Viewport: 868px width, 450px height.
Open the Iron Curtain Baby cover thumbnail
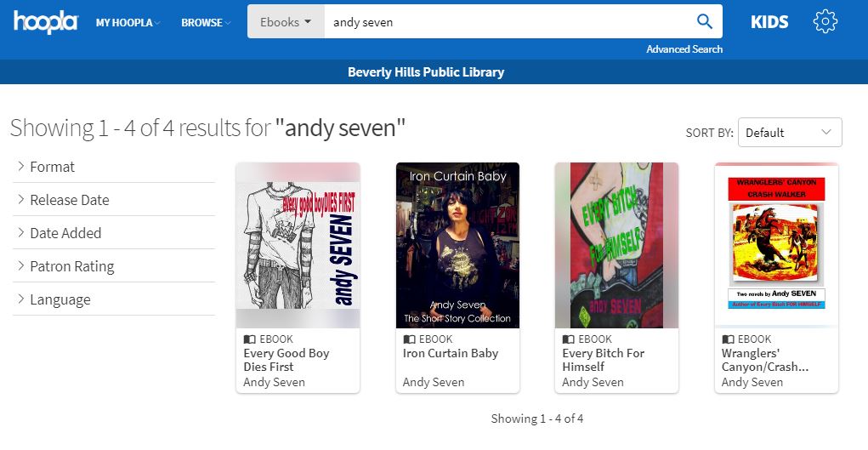[457, 245]
